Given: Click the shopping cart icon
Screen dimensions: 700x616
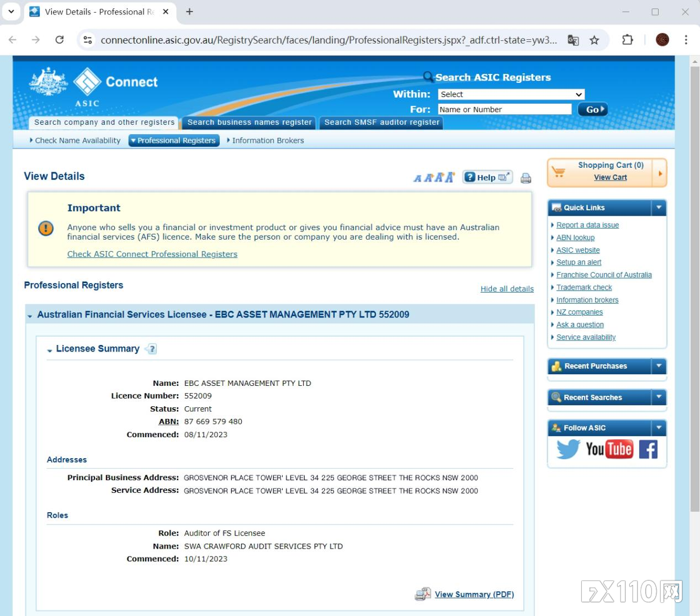Looking at the screenshot, I should [x=559, y=172].
